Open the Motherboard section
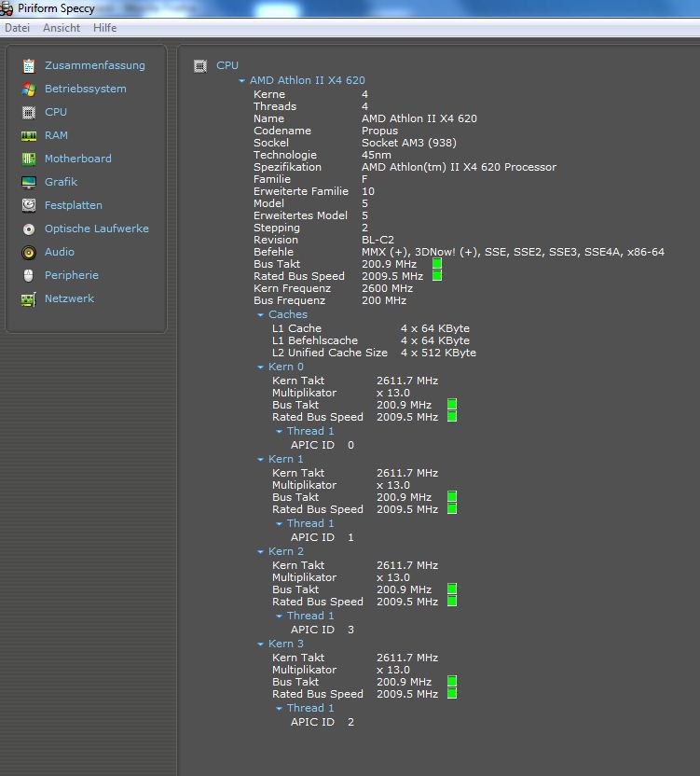This screenshot has width=700, height=776. coord(78,159)
